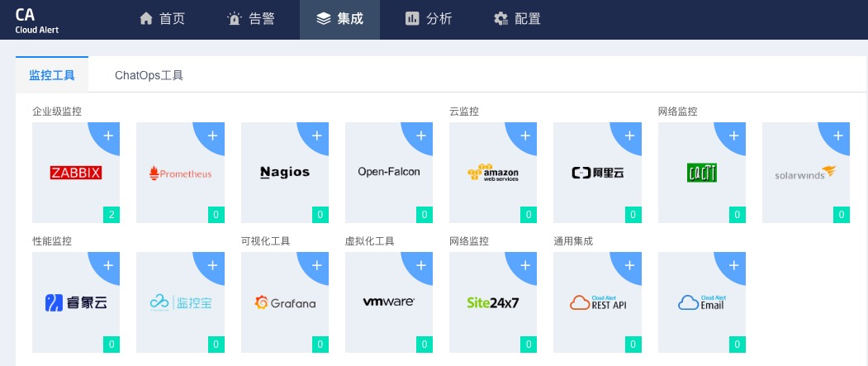Viewport: 868px width, 366px height.
Task: Click the 虚拟化工具 section heading
Action: click(370, 241)
